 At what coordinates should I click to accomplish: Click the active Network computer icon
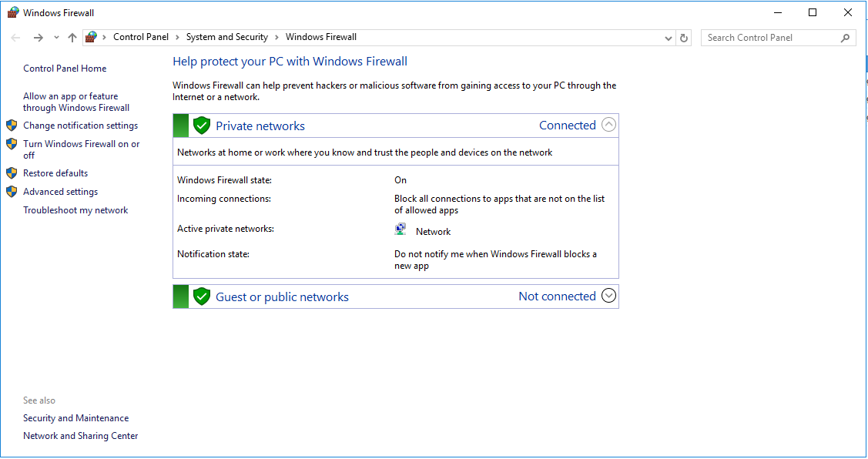pos(400,229)
